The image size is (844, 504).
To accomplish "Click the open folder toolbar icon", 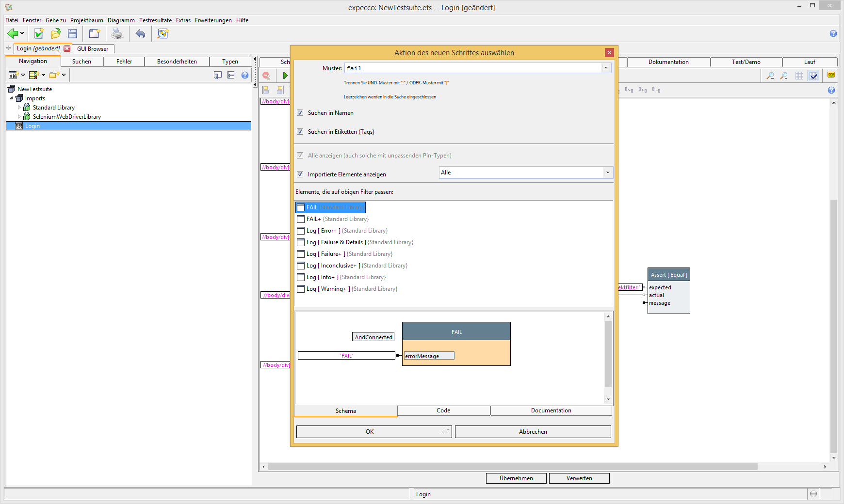I will (x=56, y=33).
